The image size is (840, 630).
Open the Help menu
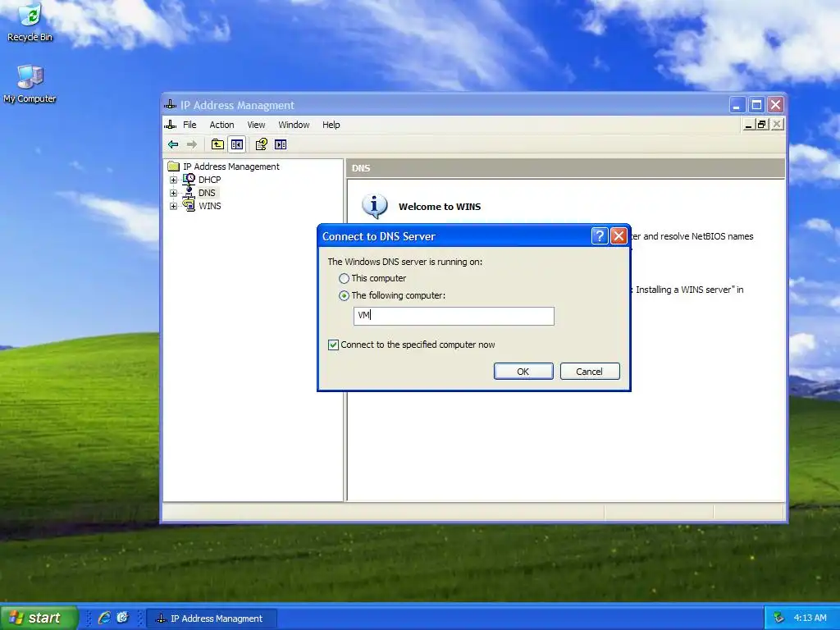(331, 125)
